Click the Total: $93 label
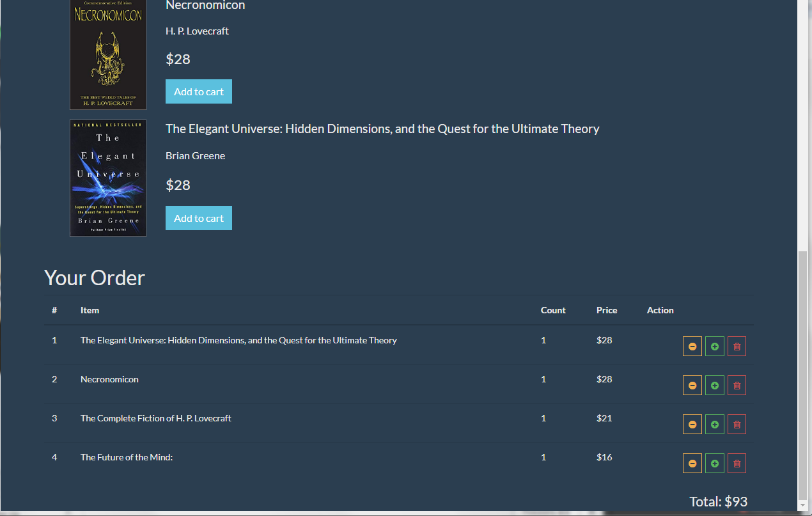 tap(718, 501)
